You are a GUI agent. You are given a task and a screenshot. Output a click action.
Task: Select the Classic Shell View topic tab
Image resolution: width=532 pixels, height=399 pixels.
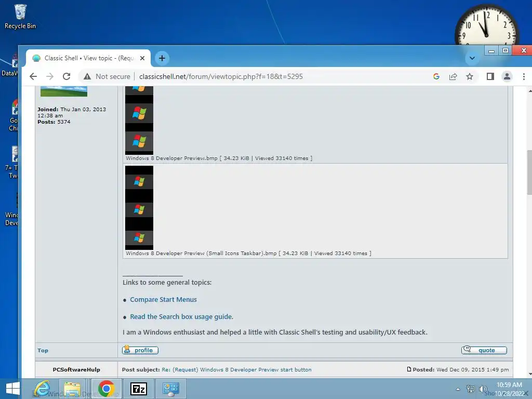click(x=88, y=58)
